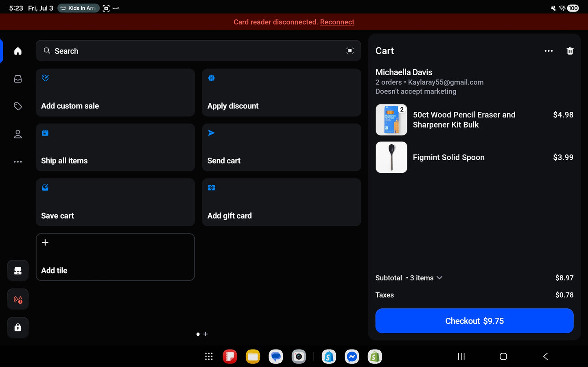Viewport: 588px width, 367px height.
Task: Open customer Michaella Davis details
Action: tap(404, 72)
